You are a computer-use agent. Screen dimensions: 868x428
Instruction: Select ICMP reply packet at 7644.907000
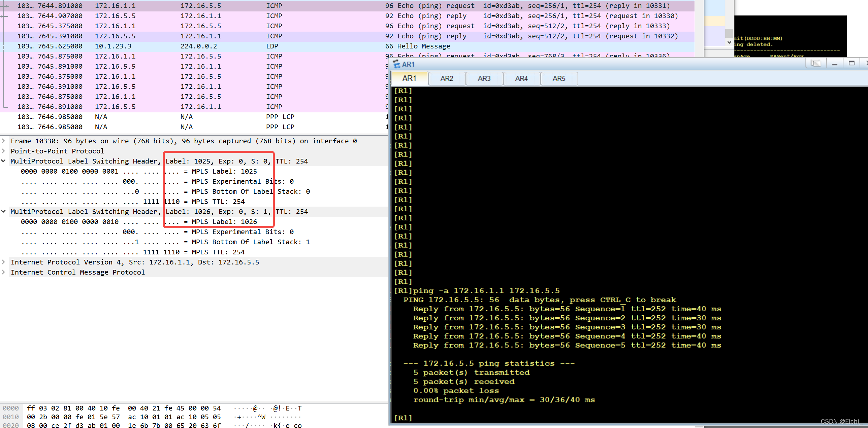(347, 16)
